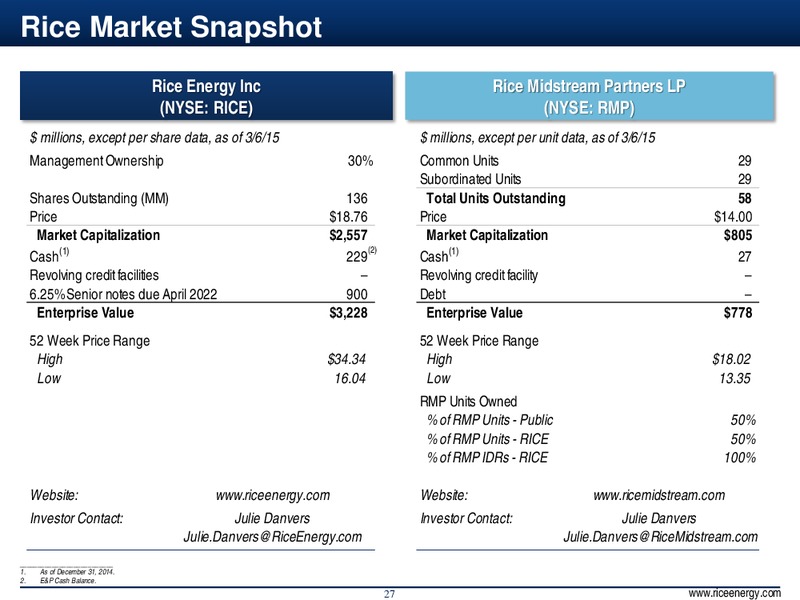The width and height of the screenshot is (800, 600).
Task: Select the Revolving credit facilities label
Action: (x=94, y=275)
